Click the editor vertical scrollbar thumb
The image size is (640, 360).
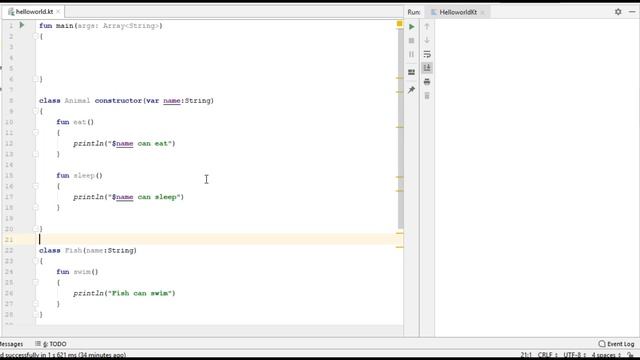(400, 129)
